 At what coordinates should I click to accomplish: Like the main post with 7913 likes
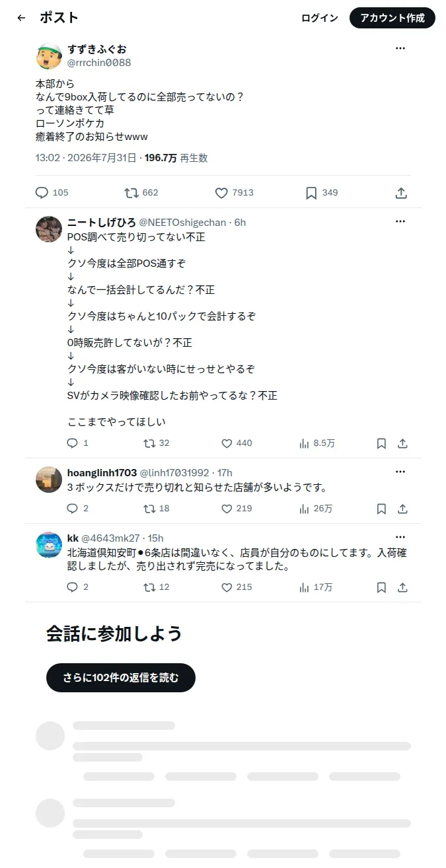tap(234, 192)
